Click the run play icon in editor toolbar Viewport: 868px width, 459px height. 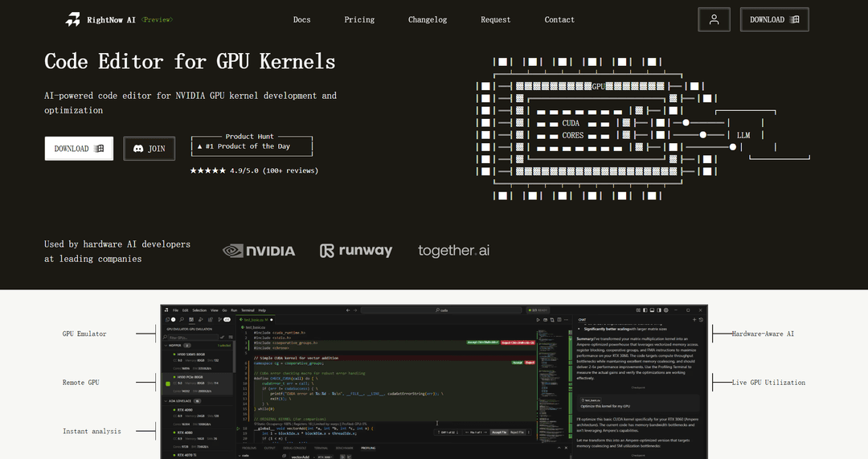click(x=538, y=319)
